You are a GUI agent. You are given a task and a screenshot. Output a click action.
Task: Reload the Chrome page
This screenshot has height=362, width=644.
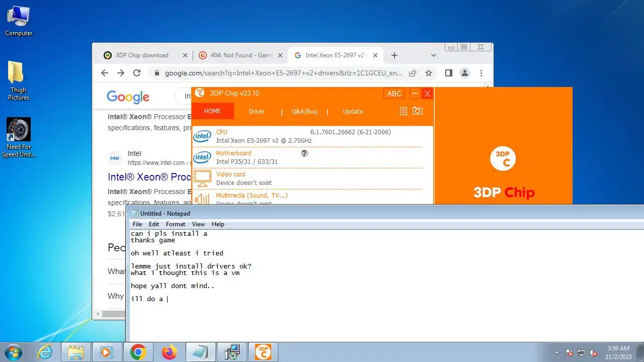[137, 73]
